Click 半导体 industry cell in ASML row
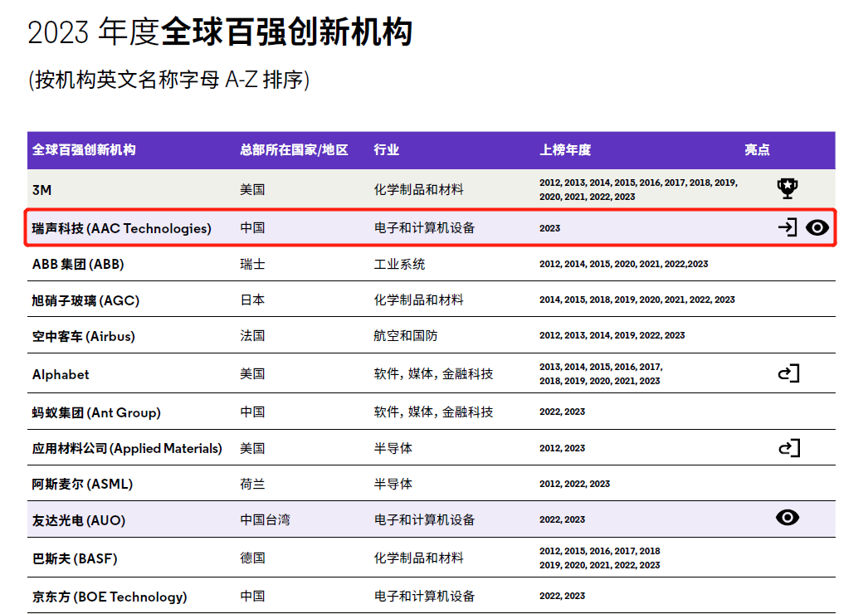Viewport: 868px width, 614px height. point(393,484)
